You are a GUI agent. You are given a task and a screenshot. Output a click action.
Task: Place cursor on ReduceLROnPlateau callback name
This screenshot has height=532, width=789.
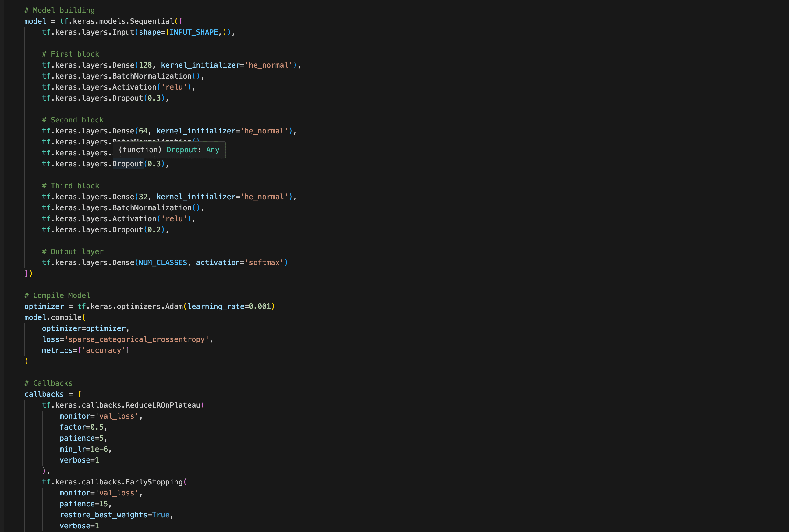pos(163,405)
